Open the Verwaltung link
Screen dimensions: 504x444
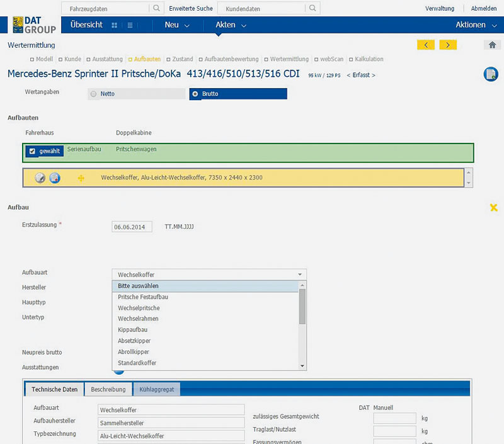440,9
